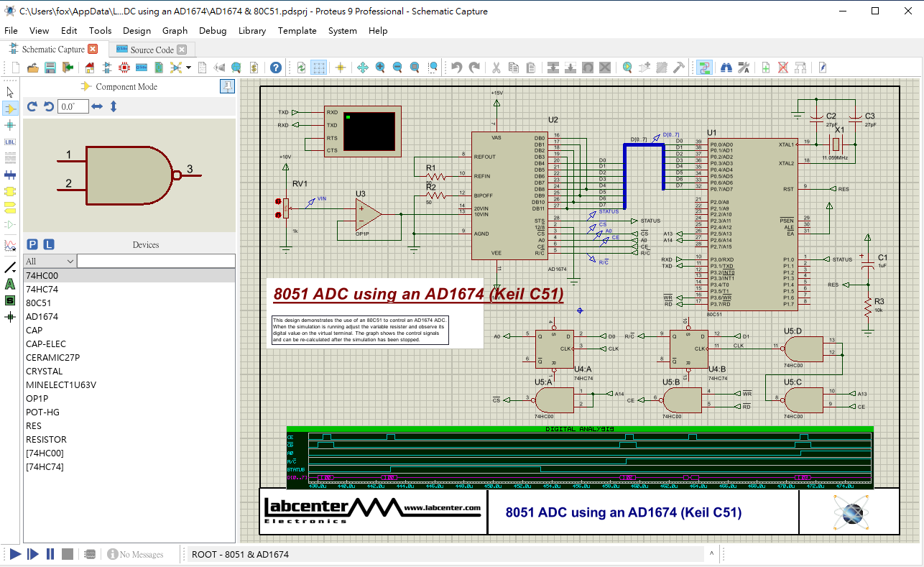
Task: Open the Design menu
Action: (137, 31)
